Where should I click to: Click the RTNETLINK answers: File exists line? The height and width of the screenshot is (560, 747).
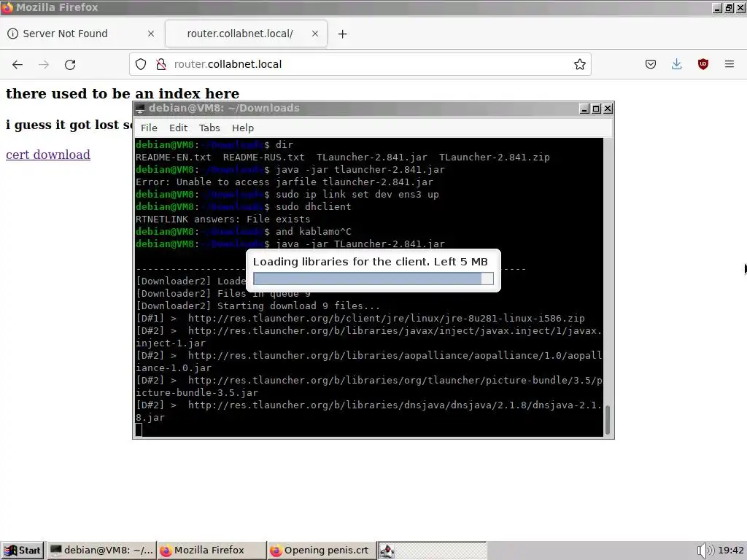(222, 219)
